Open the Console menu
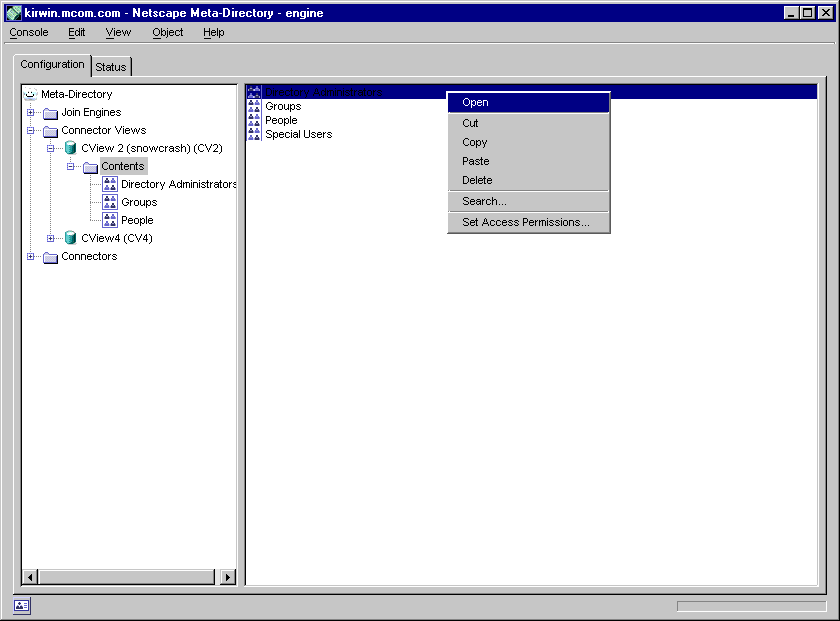This screenshot has width=840, height=621. (x=29, y=33)
